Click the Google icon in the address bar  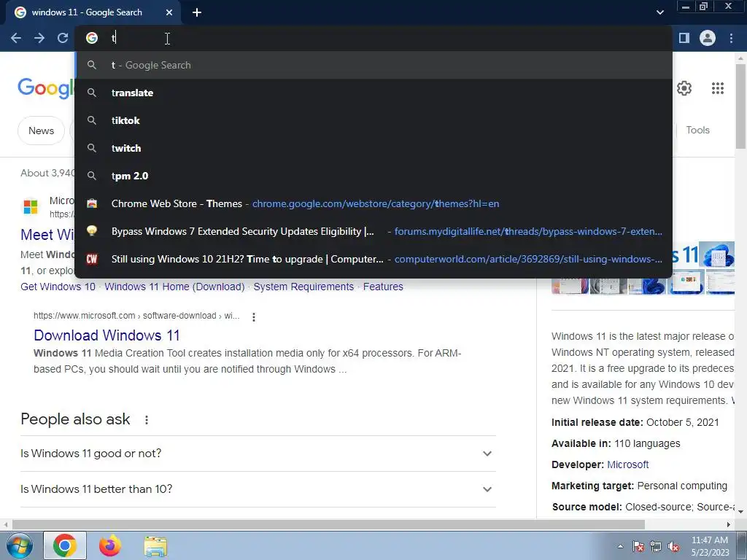click(x=92, y=38)
